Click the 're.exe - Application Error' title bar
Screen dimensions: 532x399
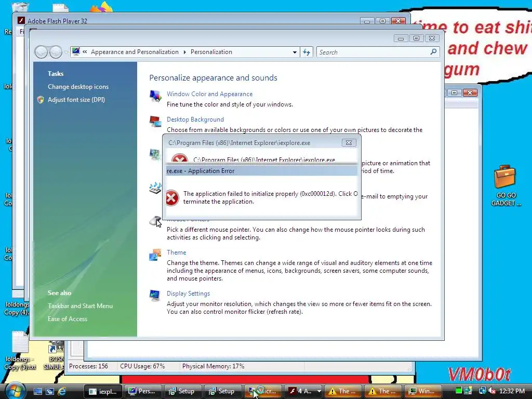pos(261,170)
